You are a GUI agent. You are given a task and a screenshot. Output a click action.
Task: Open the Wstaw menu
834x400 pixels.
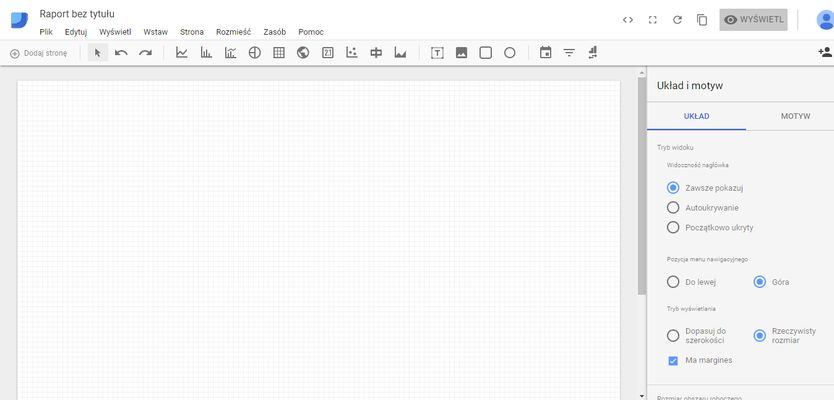155,32
